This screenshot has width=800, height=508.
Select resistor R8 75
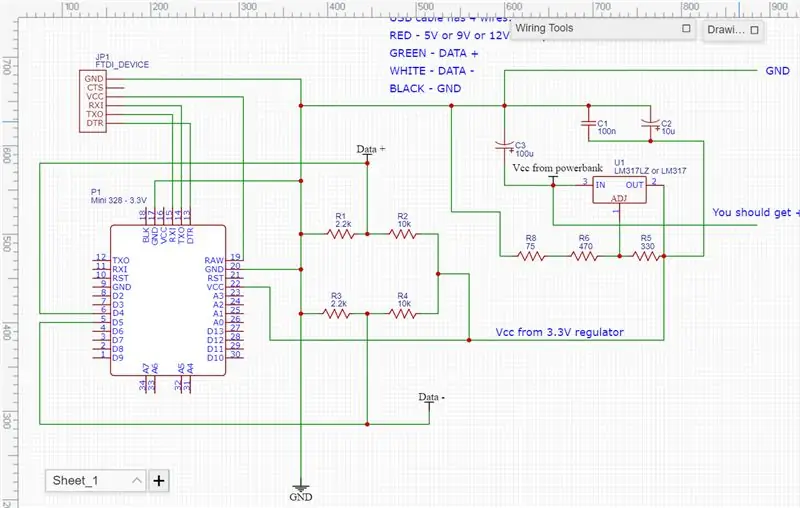[x=531, y=256]
